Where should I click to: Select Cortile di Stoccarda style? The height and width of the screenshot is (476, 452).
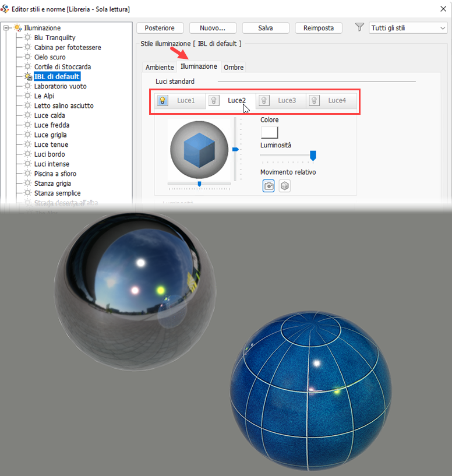point(62,67)
